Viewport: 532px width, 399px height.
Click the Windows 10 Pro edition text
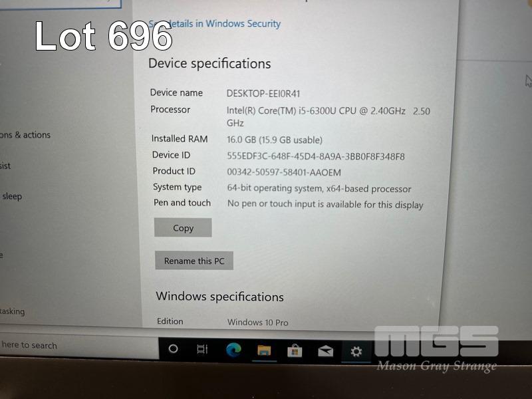pyautogui.click(x=257, y=322)
